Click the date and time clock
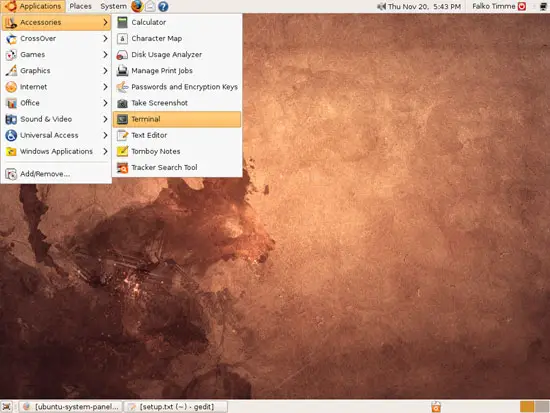Image resolution: width=550 pixels, height=413 pixels. [424, 6]
